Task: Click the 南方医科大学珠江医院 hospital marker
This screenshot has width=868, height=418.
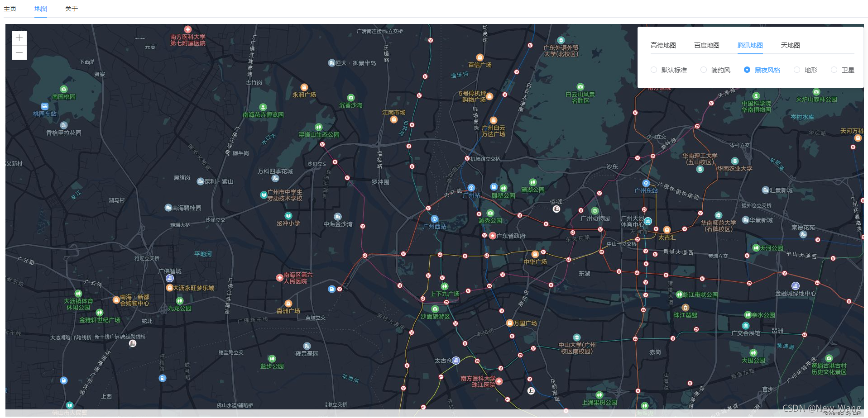Action: pos(499,381)
